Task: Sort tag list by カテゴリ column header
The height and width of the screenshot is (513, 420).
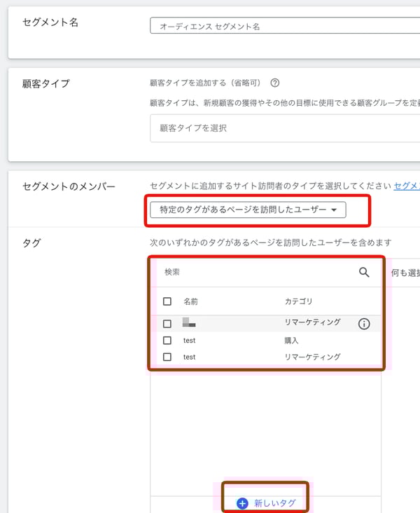Action: [x=298, y=301]
